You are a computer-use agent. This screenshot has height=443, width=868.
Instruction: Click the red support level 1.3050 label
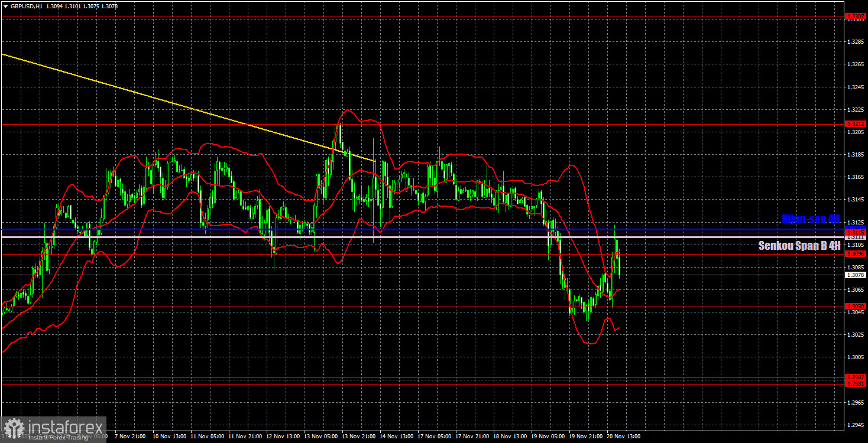click(855, 305)
